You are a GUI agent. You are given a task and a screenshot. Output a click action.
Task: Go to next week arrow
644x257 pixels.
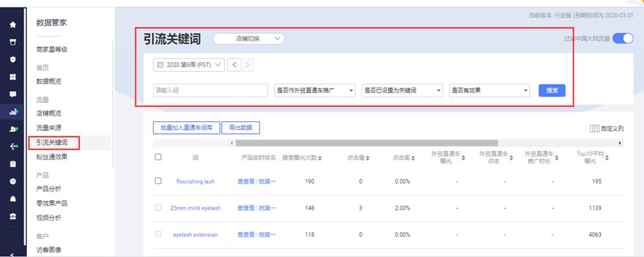(247, 65)
